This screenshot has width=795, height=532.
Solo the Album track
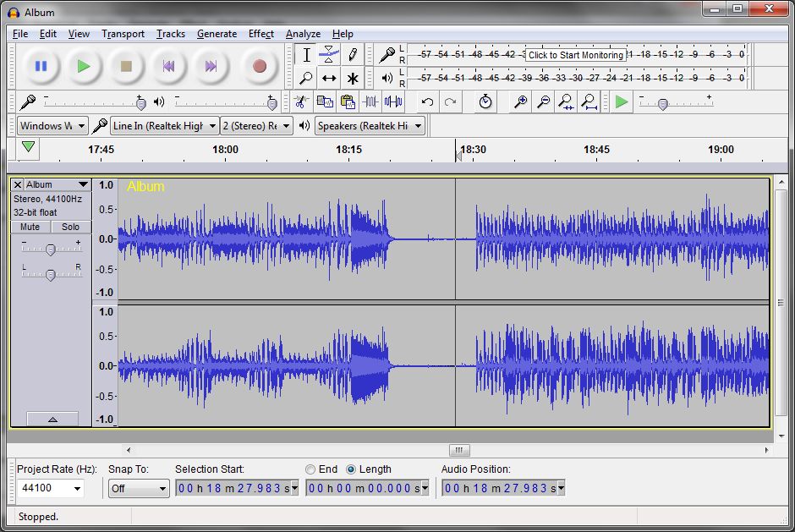71,227
